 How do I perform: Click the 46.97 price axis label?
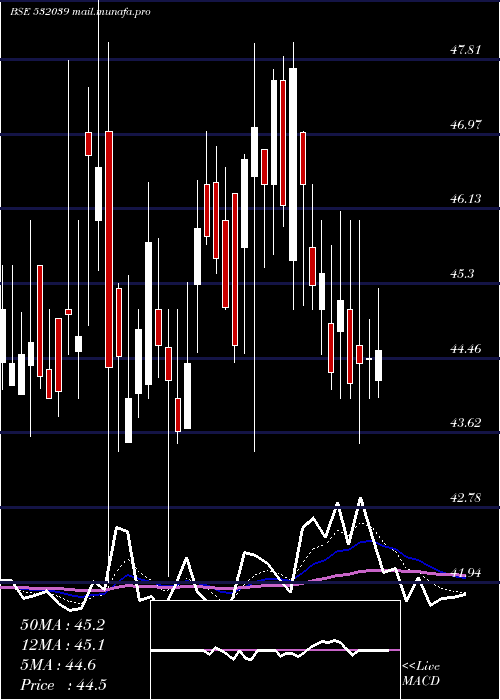pyautogui.click(x=466, y=125)
